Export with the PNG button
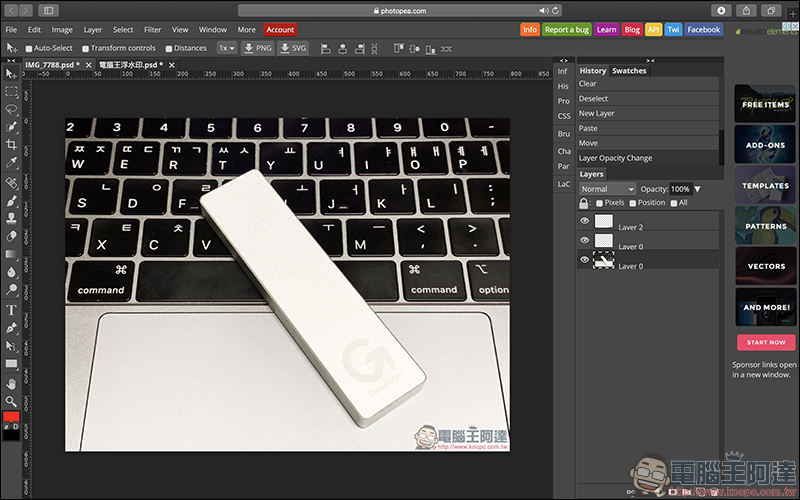The image size is (800, 500). [258, 48]
